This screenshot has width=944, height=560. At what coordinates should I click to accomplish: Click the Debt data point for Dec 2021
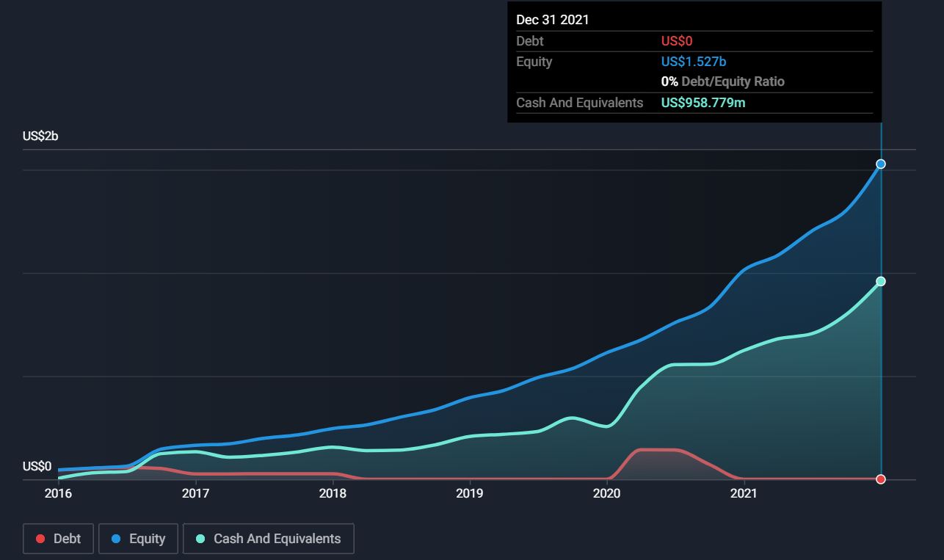881,479
